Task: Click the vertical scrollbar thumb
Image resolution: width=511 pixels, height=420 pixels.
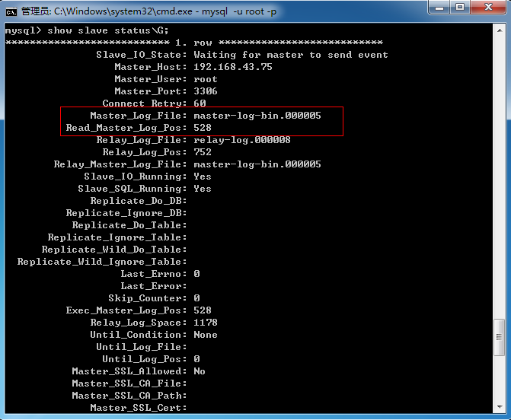Action: point(500,337)
